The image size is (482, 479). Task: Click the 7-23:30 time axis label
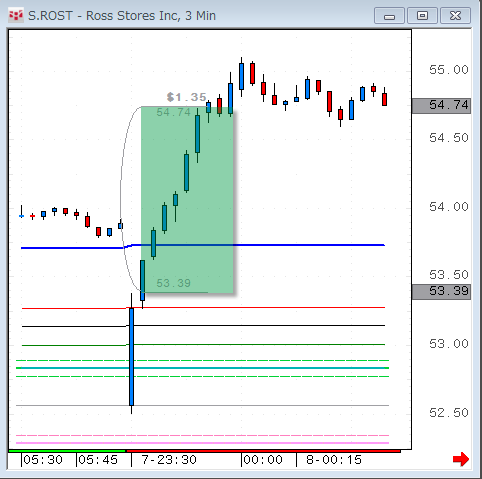[x=169, y=460]
